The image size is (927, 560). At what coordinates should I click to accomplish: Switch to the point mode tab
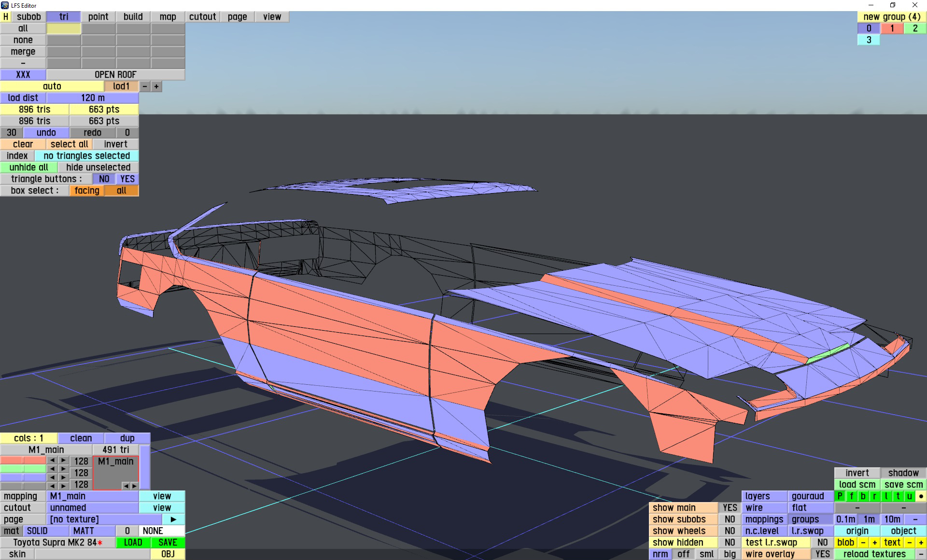pyautogui.click(x=98, y=17)
